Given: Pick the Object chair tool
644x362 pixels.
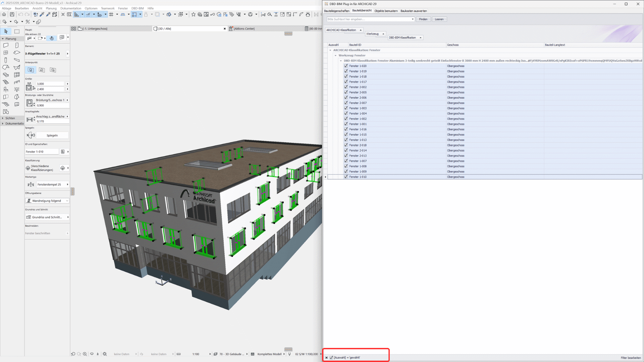Looking at the screenshot, I should click(6, 89).
